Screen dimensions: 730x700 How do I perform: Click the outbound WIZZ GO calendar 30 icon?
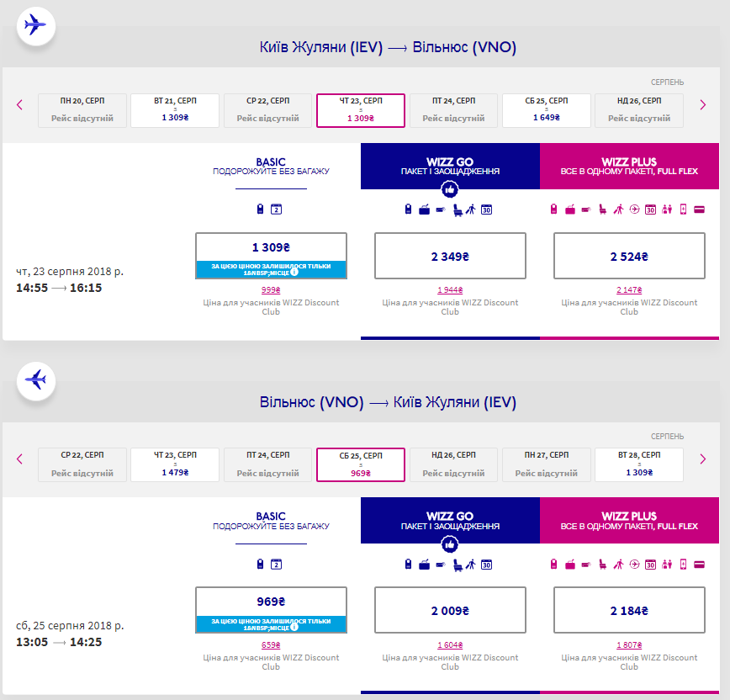pos(486,209)
